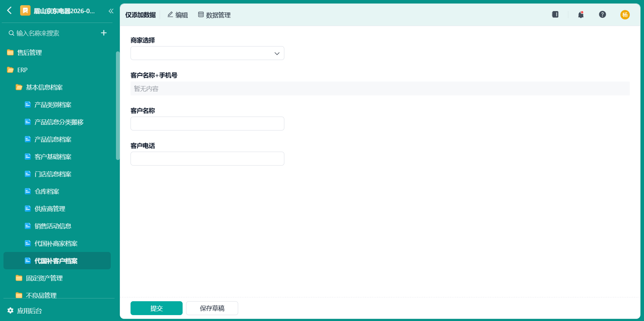The height and width of the screenshot is (321, 644).
Task: Click the back arrow icon
Action: pyautogui.click(x=9, y=11)
